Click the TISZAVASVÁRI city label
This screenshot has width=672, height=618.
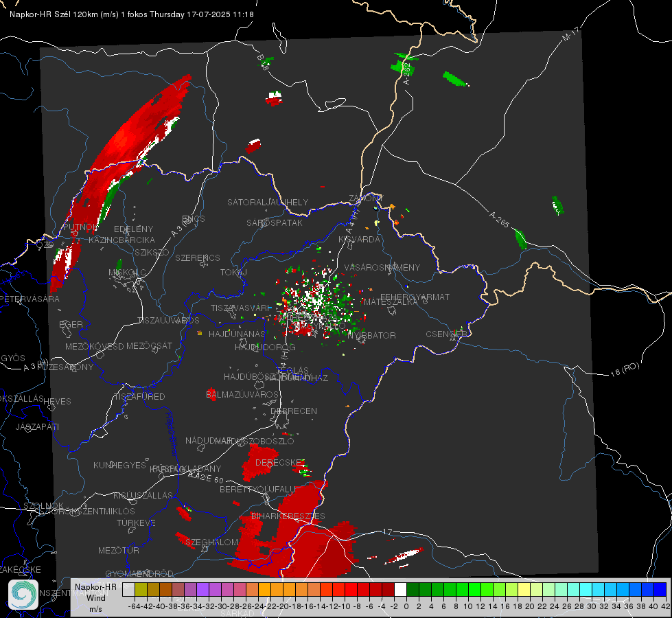240,308
